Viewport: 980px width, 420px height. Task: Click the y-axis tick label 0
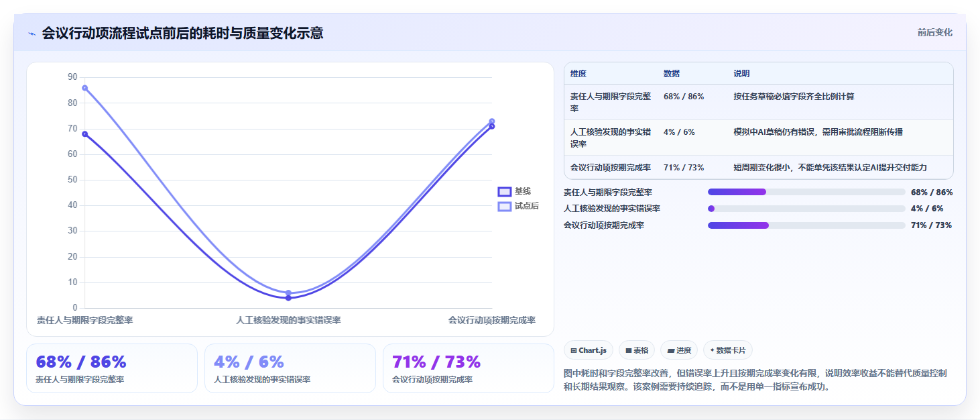tap(75, 308)
